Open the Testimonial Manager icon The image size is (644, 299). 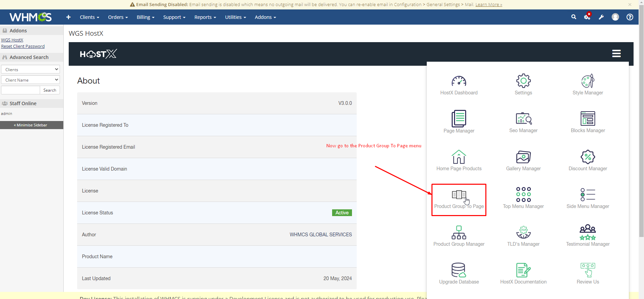[x=587, y=233]
